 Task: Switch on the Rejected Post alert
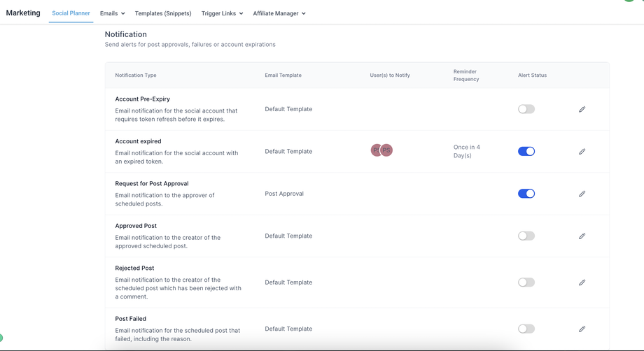526,282
